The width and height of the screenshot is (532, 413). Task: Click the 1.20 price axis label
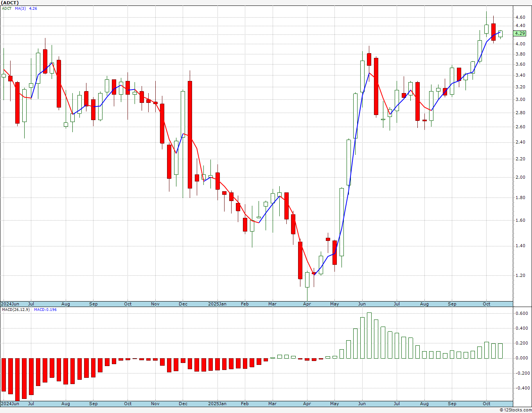click(520, 275)
